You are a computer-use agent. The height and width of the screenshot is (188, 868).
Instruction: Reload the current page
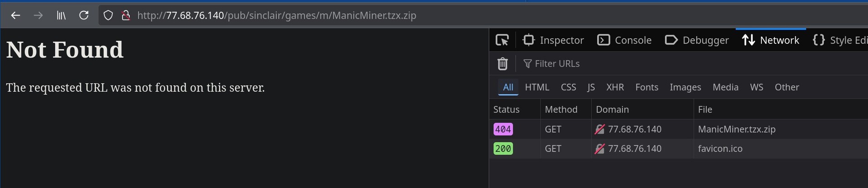pos(84,15)
